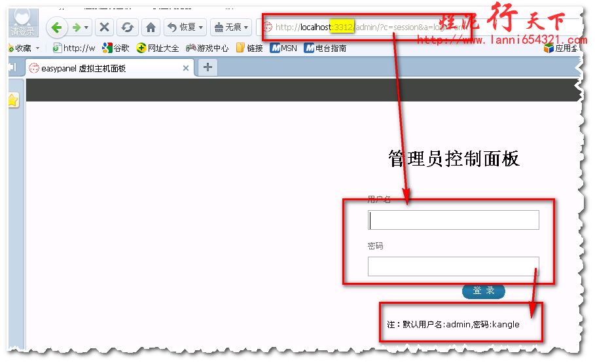
Task: Open the forward history dropdown arrow
Action: [87, 27]
